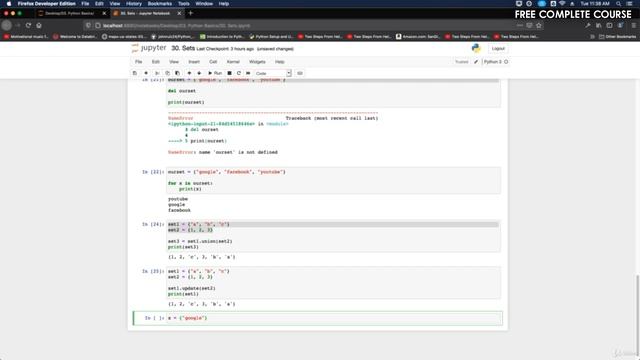The height and width of the screenshot is (360, 640).
Task: Click the 'set3 = set1.union(set2)' line
Action: pos(200,241)
